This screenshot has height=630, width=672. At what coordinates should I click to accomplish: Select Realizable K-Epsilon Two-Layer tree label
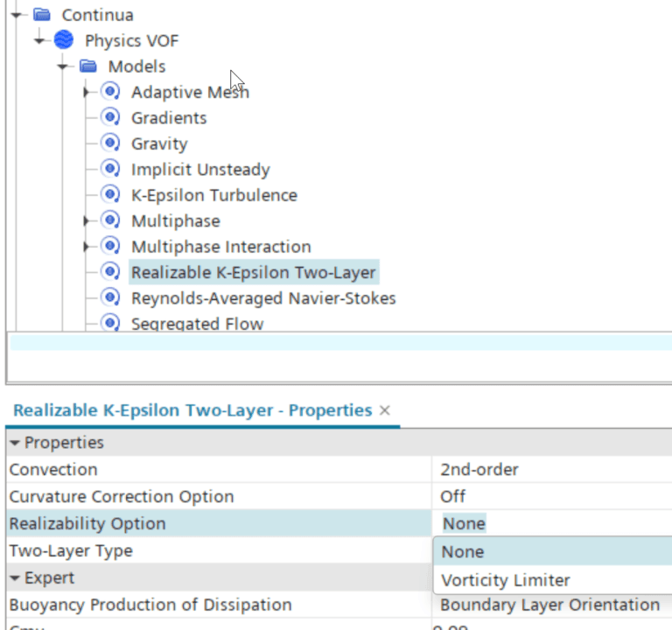tap(254, 272)
